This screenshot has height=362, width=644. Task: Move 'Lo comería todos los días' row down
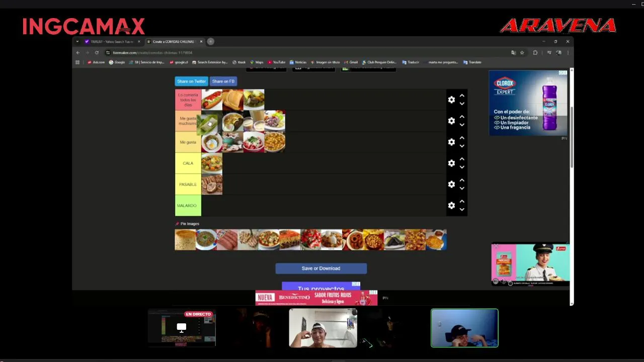tap(462, 104)
